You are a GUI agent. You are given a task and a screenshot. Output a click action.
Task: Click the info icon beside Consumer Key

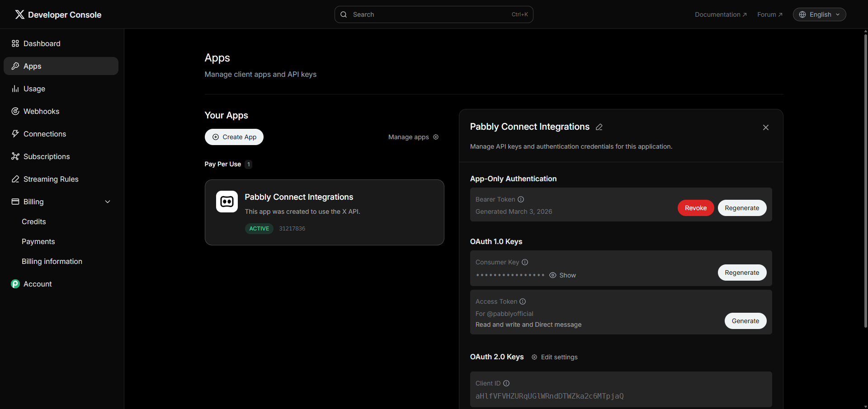tap(525, 262)
